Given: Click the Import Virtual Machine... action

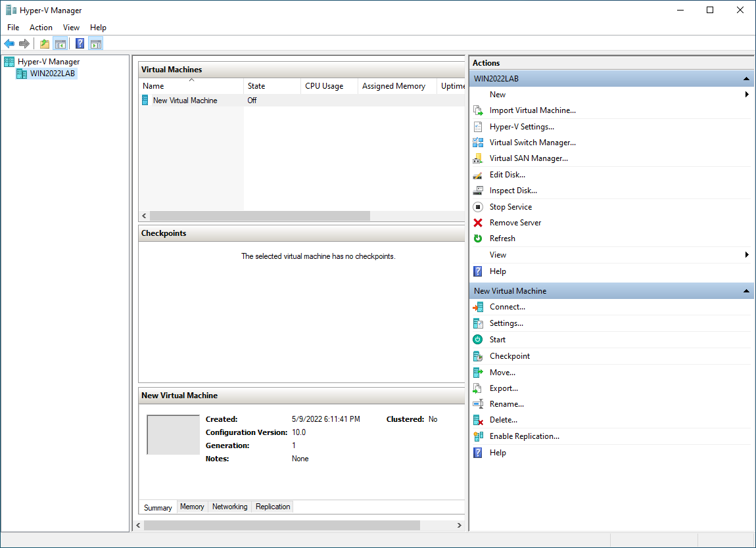Looking at the screenshot, I should (532, 110).
